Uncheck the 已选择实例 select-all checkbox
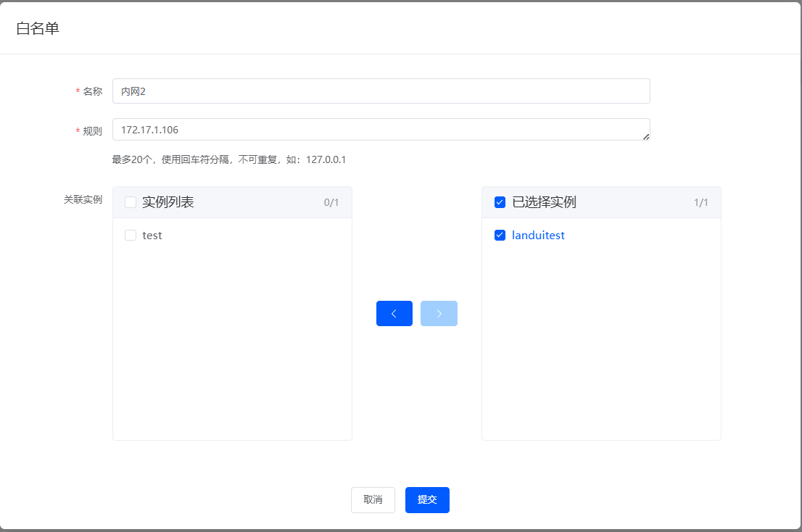The height and width of the screenshot is (532, 802). tap(500, 202)
